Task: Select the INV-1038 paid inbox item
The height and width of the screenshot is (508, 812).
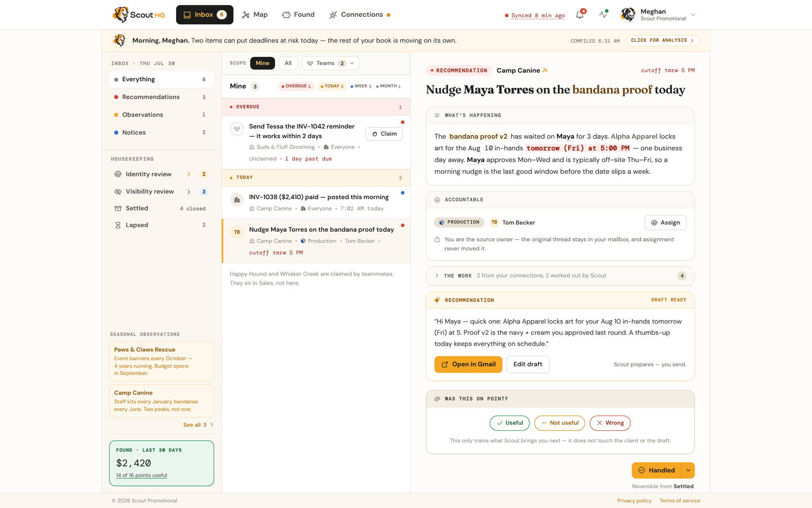Action: click(x=316, y=202)
